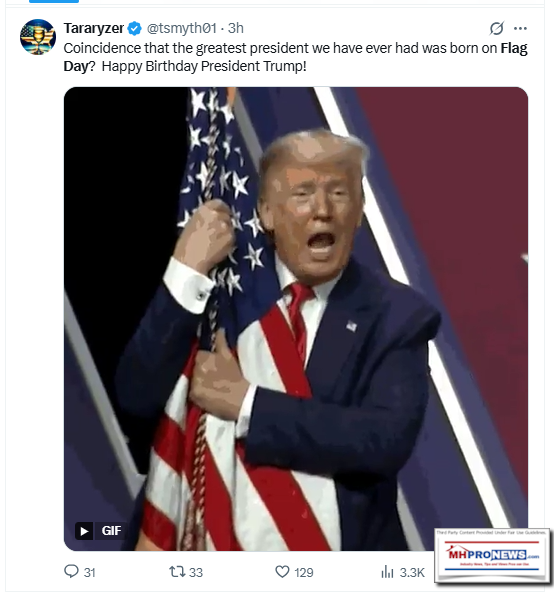Open the Tararyzer display name link
Viewport: 554px width, 592px height.
tap(94, 28)
